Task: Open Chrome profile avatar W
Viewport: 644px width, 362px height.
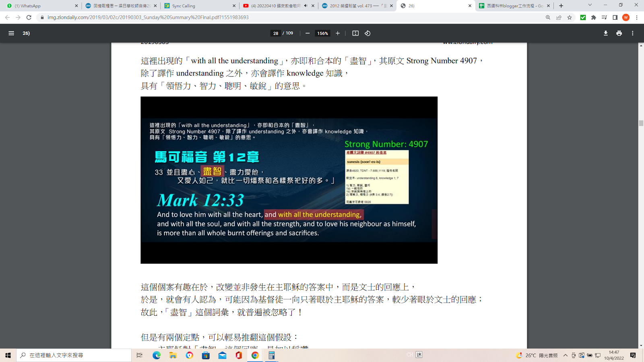Action: coord(626,17)
